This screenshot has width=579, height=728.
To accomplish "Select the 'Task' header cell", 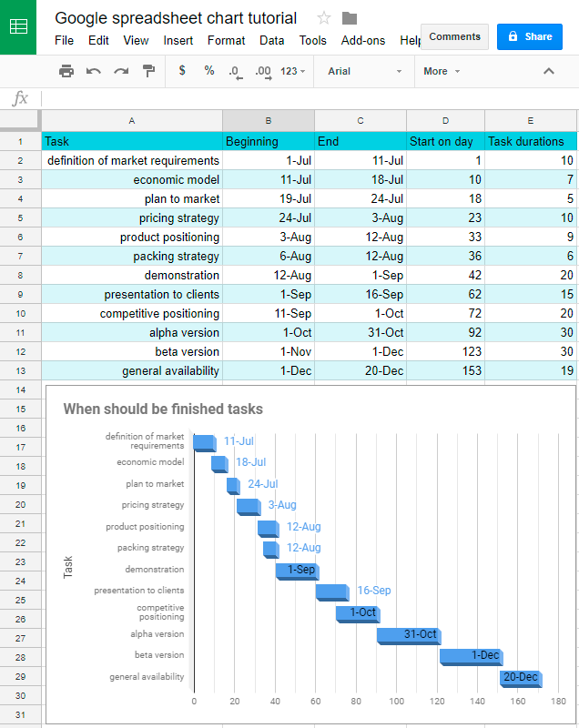I will [x=132, y=141].
